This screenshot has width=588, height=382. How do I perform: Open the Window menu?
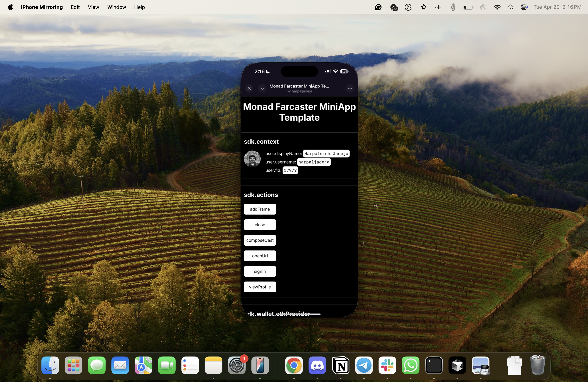pyautogui.click(x=116, y=7)
